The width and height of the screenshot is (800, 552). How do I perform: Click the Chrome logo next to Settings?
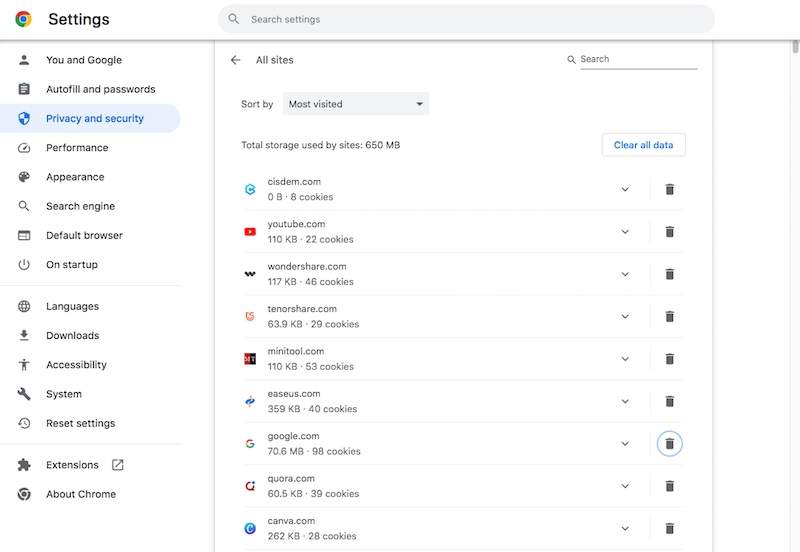23,19
